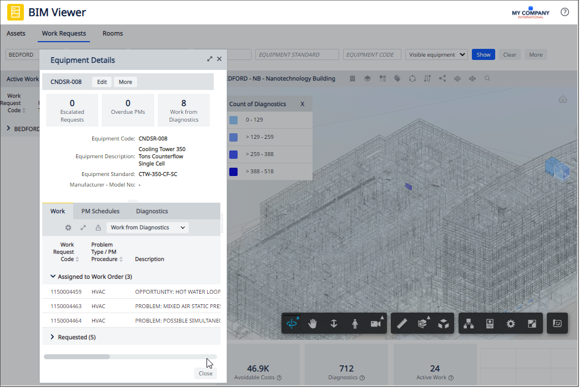Image resolution: width=584 pixels, height=392 pixels.
Task: Close the Count of Diagnostics legend
Action: pos(303,104)
